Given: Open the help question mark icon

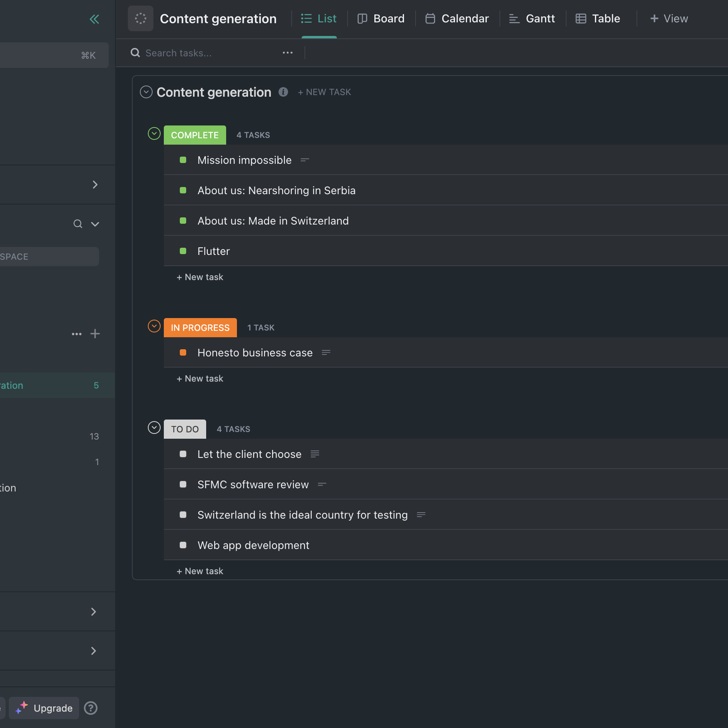Looking at the screenshot, I should click(91, 708).
